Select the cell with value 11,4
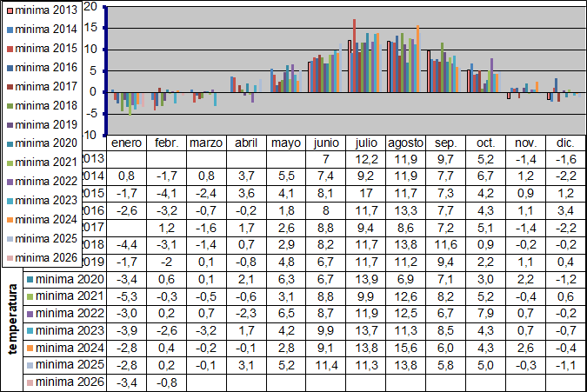This screenshot has height=392, width=587. [x=326, y=365]
